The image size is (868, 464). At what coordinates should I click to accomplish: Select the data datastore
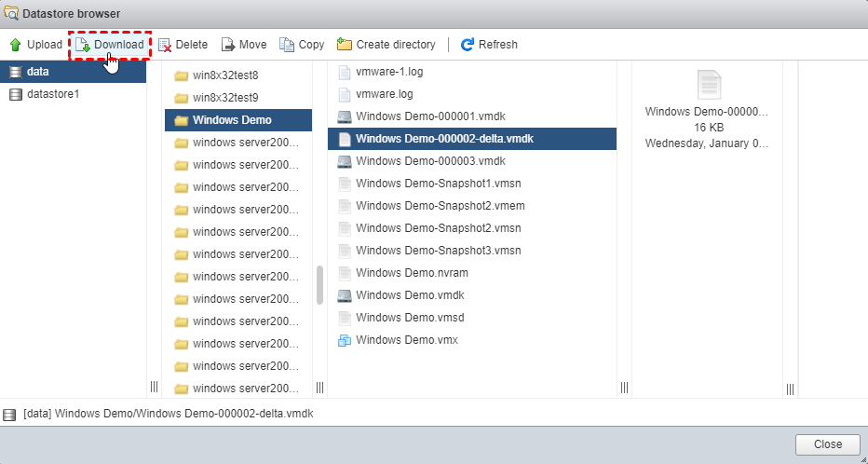[38, 72]
